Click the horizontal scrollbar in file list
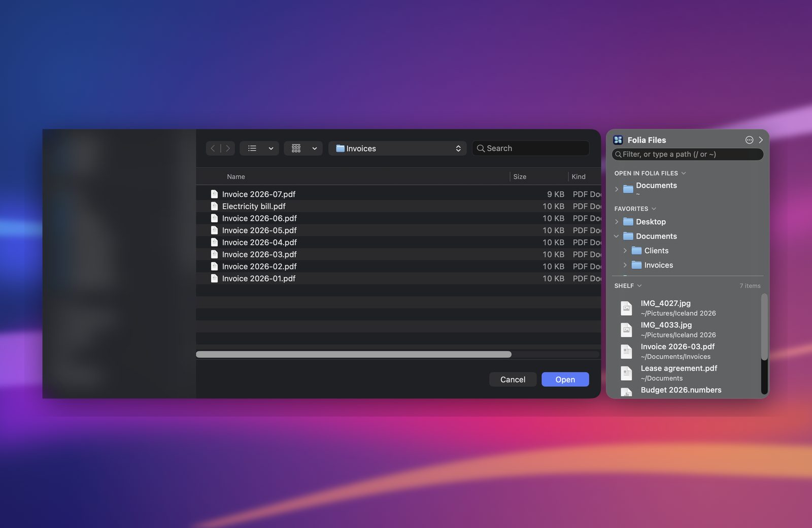 click(x=354, y=354)
